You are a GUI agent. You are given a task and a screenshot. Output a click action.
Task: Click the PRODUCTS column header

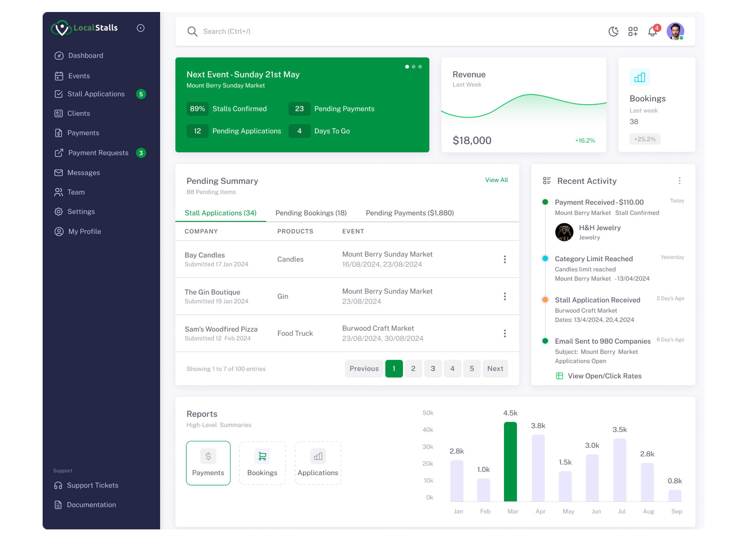(x=296, y=231)
